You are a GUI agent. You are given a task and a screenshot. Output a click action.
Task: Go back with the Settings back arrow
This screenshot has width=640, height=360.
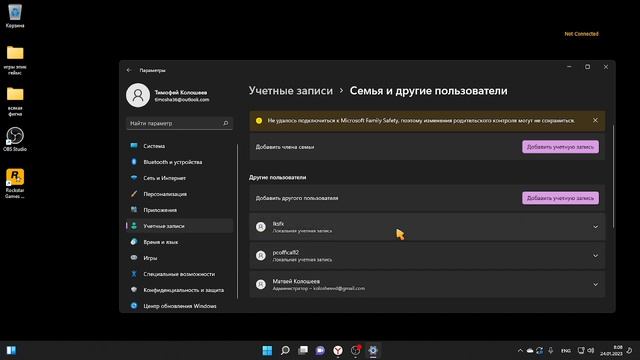coord(129,70)
